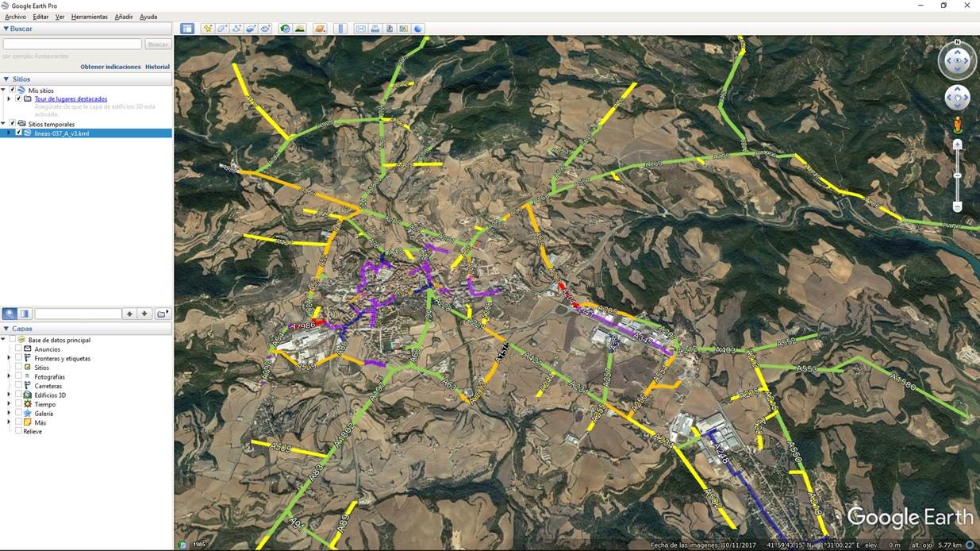Viewport: 980px width, 551px height.
Task: Collapse the Capas panel header
Action: (x=6, y=329)
